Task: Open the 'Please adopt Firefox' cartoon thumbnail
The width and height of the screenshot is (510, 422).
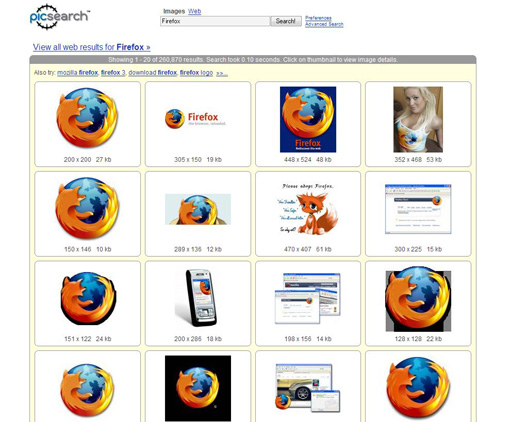Action: [x=308, y=209]
